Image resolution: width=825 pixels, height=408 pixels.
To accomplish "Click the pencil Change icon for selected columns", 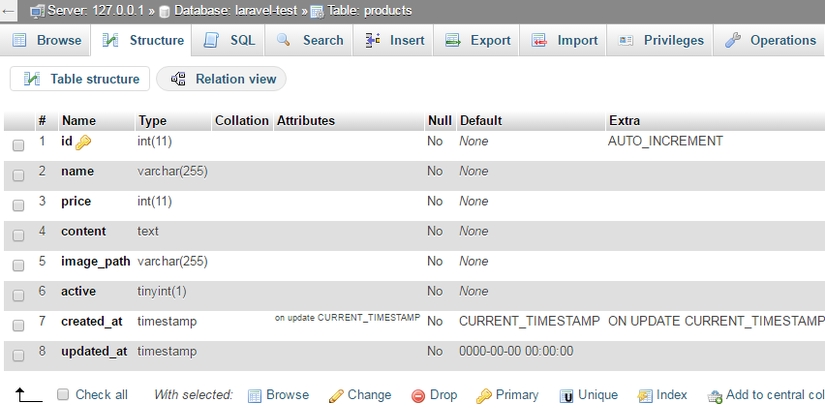I will pyautogui.click(x=336, y=395).
